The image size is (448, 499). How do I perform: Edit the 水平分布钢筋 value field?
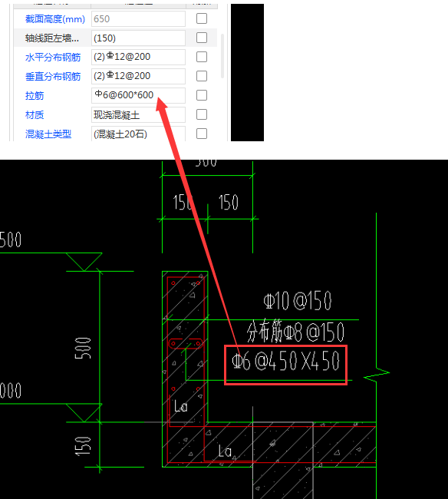point(138,57)
